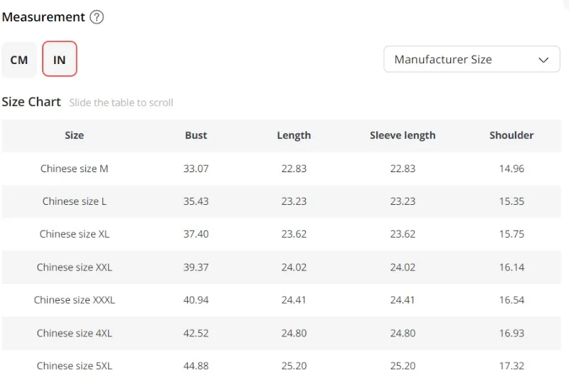Click the Chinese size 4XL row label
Viewport: 569px width, 392px height.
[x=74, y=333]
